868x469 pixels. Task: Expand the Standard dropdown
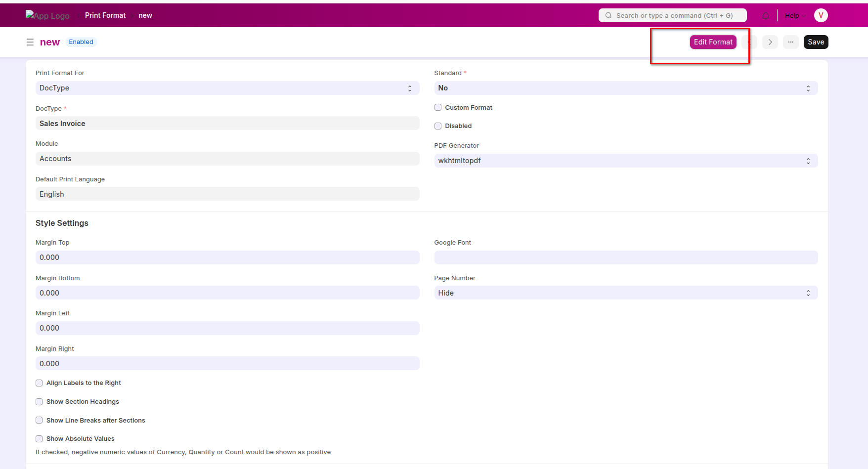625,88
